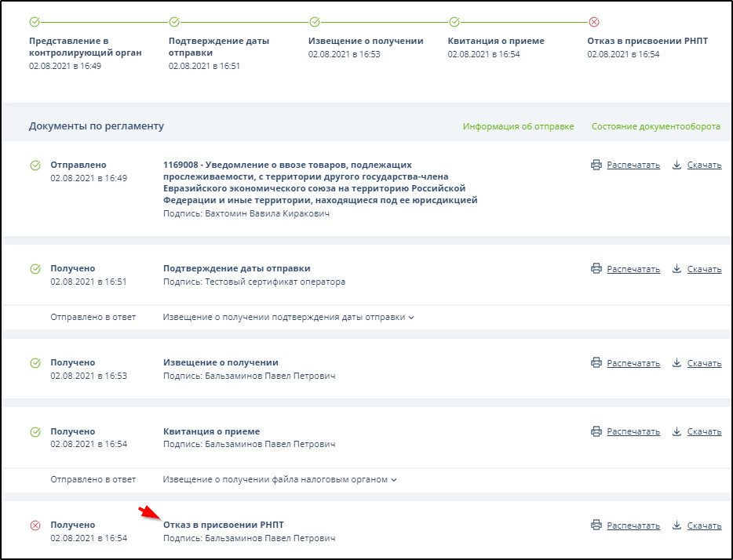Click green sent status icon beside Отправлено
This screenshot has height=560, width=733.
point(35,165)
